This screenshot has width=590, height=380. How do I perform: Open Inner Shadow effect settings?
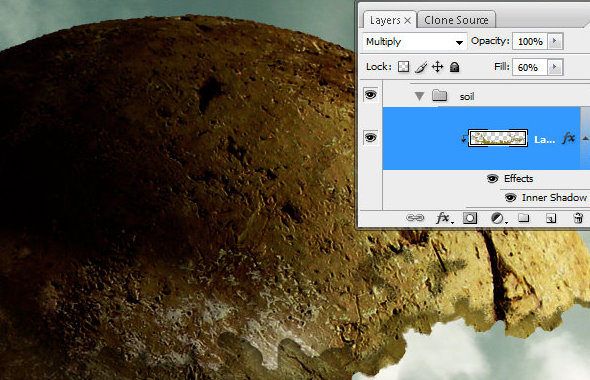554,198
